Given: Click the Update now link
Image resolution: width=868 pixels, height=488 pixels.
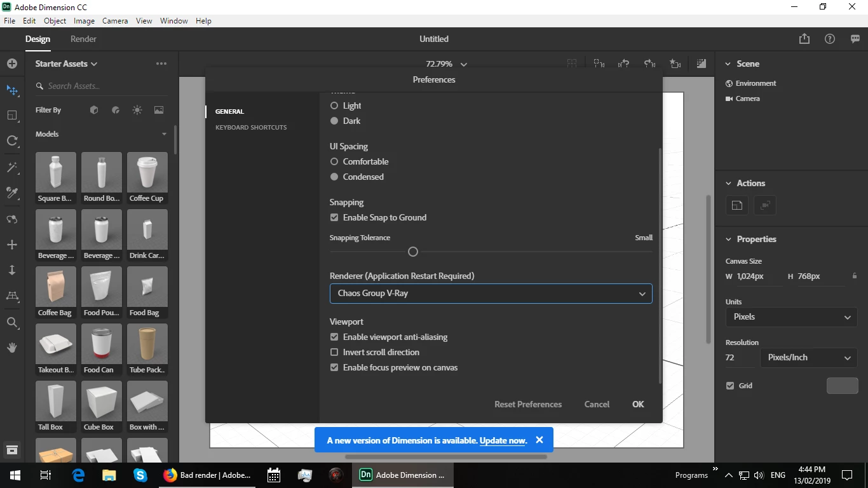Looking at the screenshot, I should tap(503, 440).
